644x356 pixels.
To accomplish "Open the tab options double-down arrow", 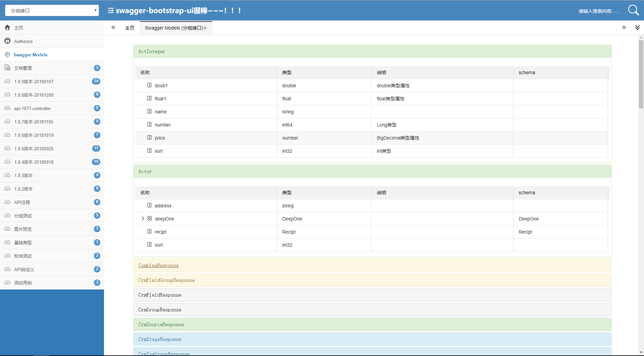I will click(x=637, y=28).
